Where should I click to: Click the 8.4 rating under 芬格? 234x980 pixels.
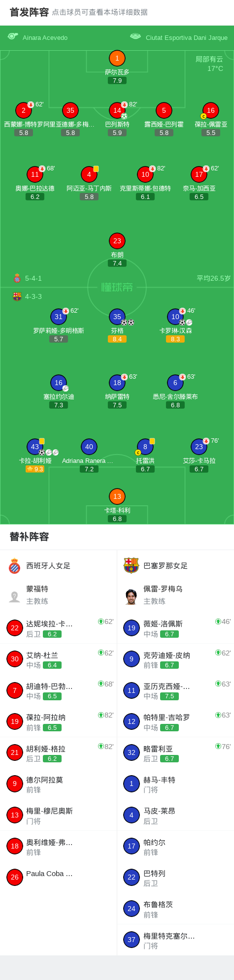point(117,339)
